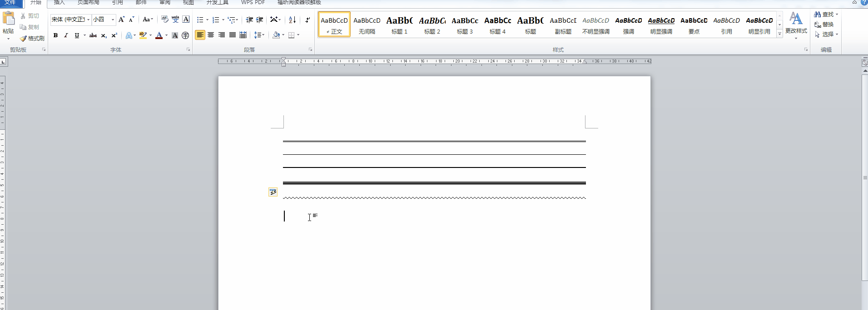Screen dimensions: 868x310
Task: Click the phonetic guide (wén) icon
Action: click(175, 20)
